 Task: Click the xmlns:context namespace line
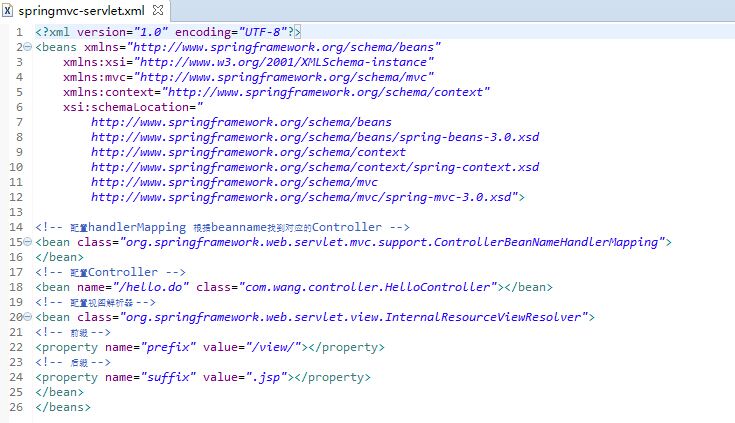(x=277, y=92)
